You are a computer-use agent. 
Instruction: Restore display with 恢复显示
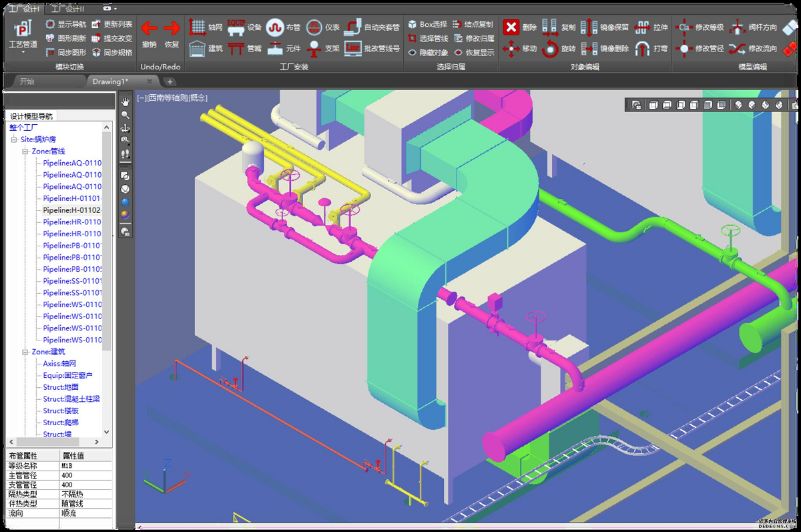(x=474, y=52)
